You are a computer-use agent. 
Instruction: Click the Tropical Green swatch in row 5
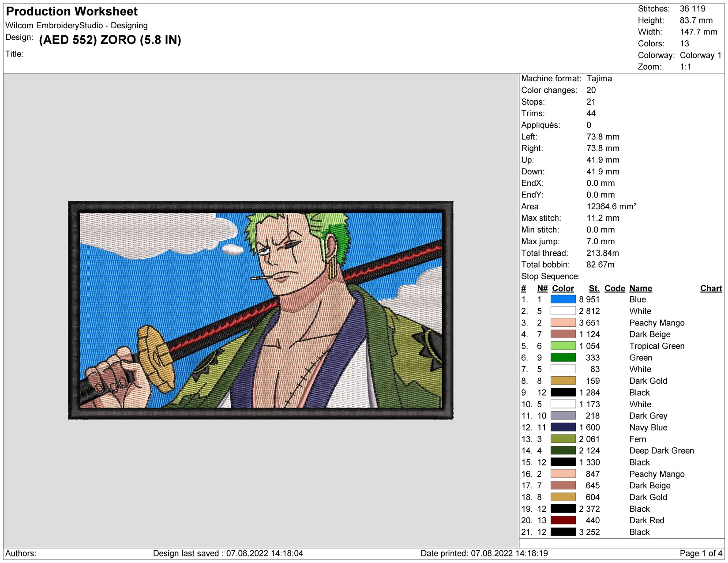tap(563, 346)
